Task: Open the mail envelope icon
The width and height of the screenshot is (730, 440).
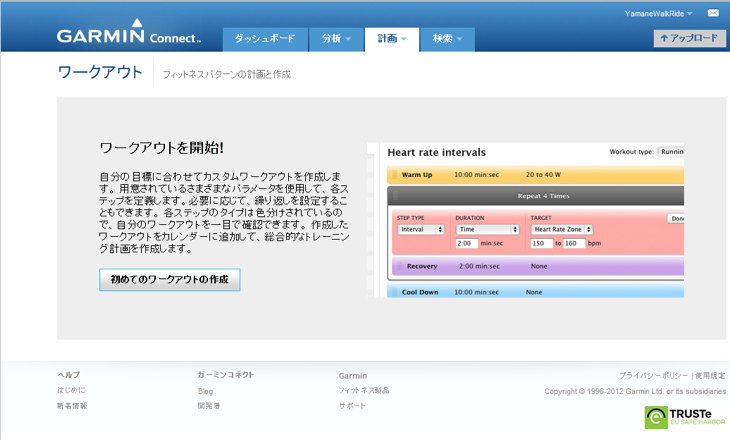Action: pyautogui.click(x=713, y=13)
